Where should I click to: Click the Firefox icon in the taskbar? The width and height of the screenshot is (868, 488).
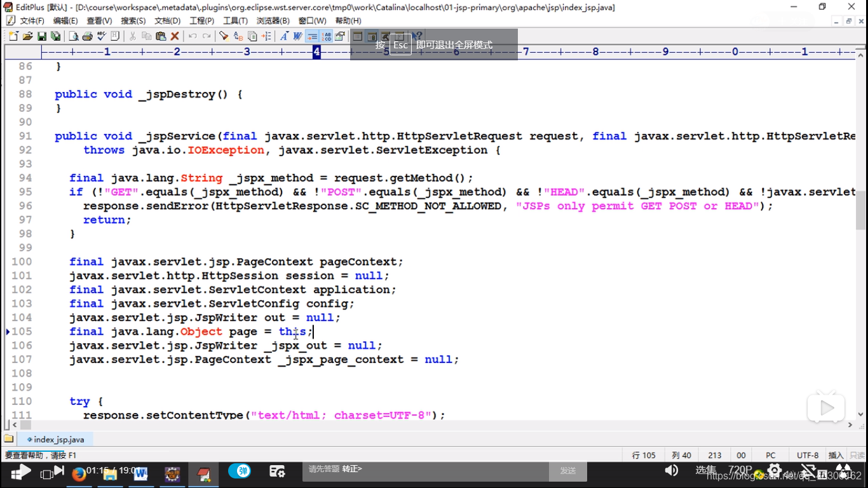[79, 474]
